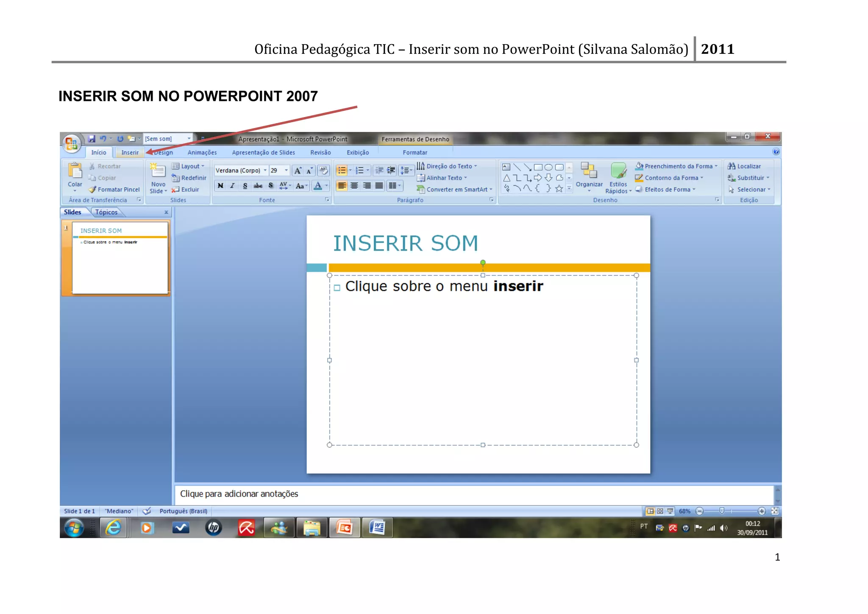Click the Save icon in quick access toolbar
The height and width of the screenshot is (614, 868).
point(92,139)
